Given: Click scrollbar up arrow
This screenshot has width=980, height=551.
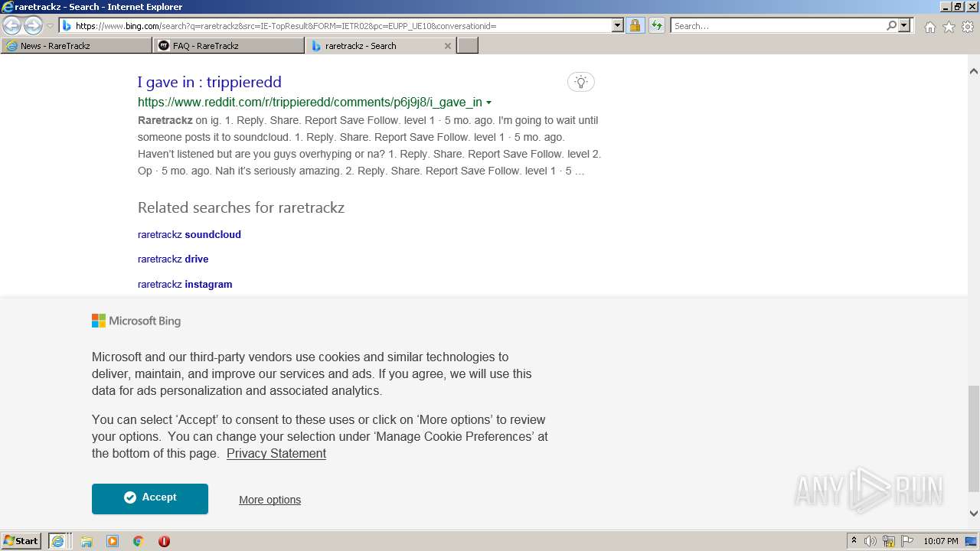Looking at the screenshot, I should point(973,71).
